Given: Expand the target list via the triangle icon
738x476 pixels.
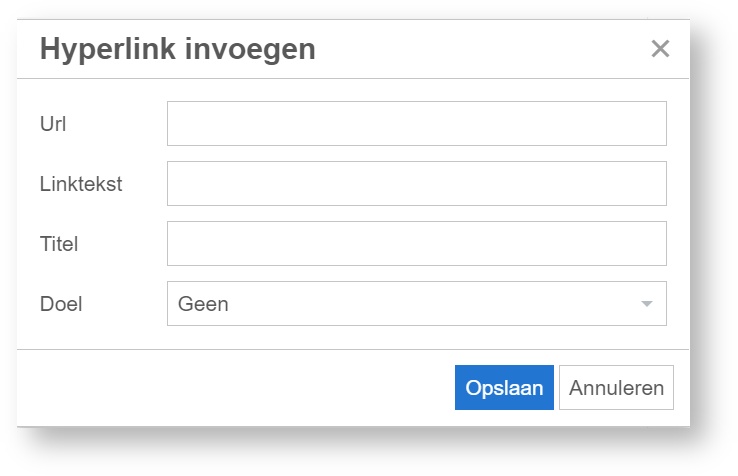Looking at the screenshot, I should pos(646,304).
